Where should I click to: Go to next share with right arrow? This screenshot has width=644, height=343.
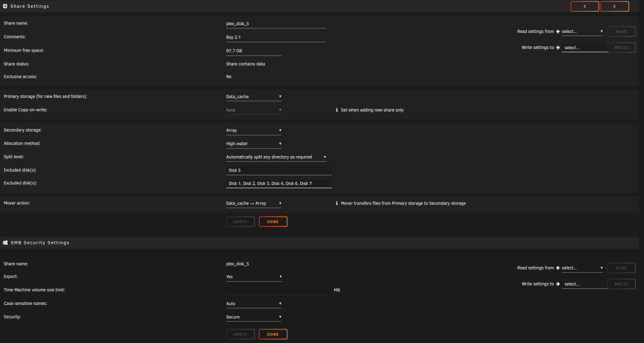(614, 6)
